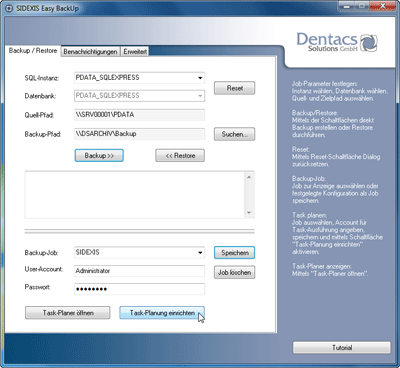Click the SQL-Instanz label
The image size is (400, 368).
(x=42, y=78)
